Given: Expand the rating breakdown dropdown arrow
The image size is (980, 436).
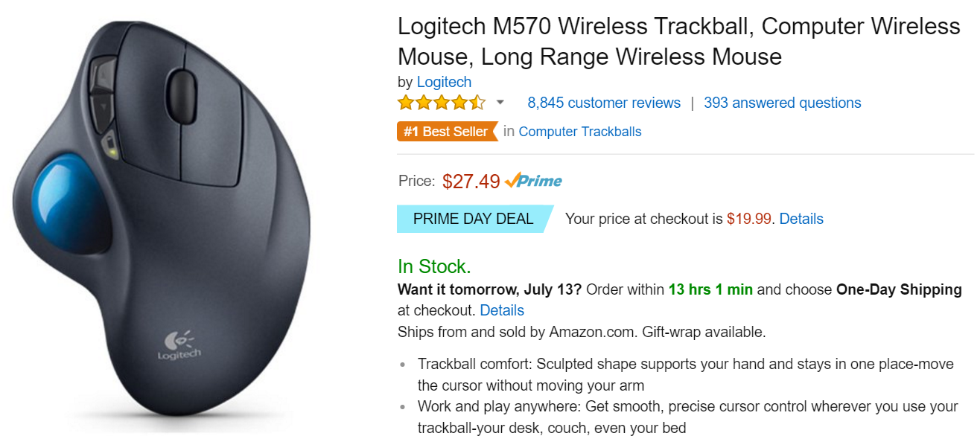Looking at the screenshot, I should (x=500, y=103).
